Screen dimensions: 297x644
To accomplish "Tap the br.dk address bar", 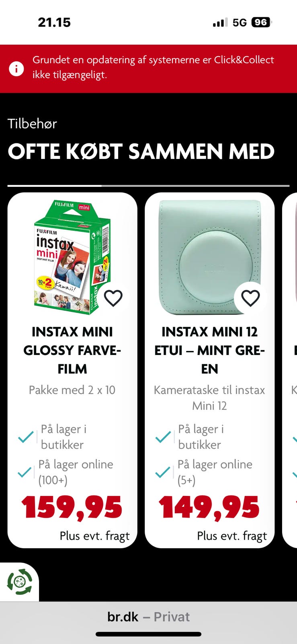I will (x=148, y=617).
